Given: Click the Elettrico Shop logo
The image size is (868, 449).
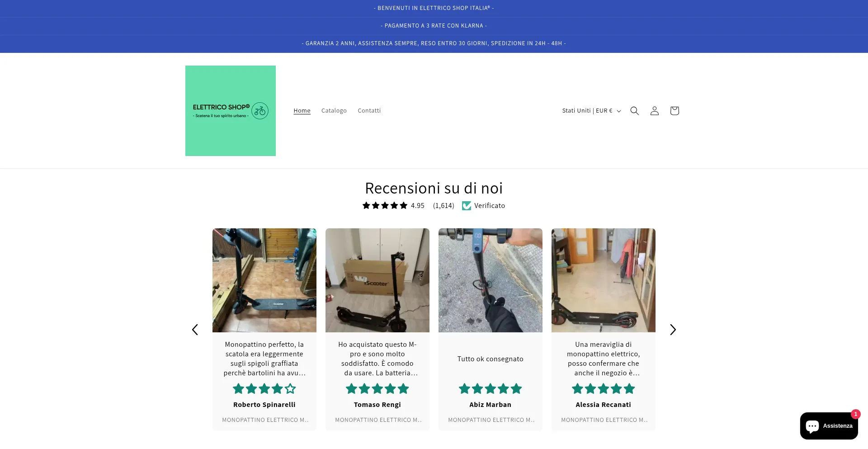Looking at the screenshot, I should tap(230, 110).
